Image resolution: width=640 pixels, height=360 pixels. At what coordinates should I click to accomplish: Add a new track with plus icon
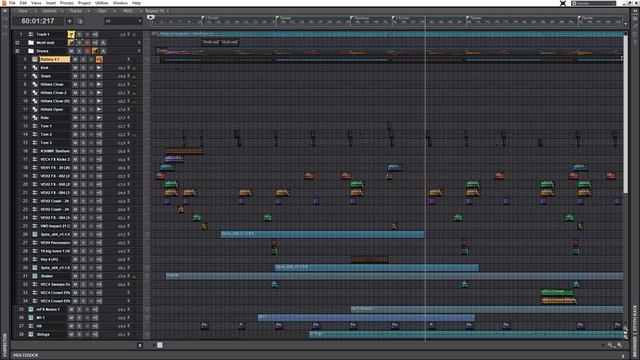(69, 21)
